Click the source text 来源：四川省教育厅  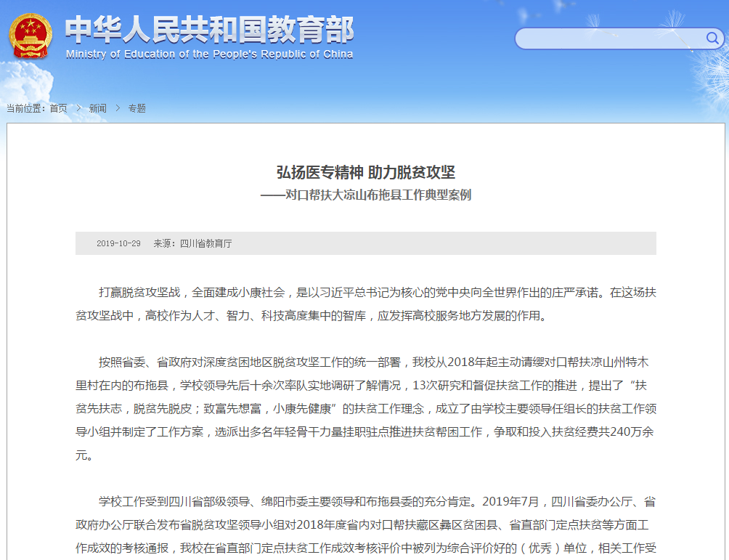pyautogui.click(x=192, y=243)
